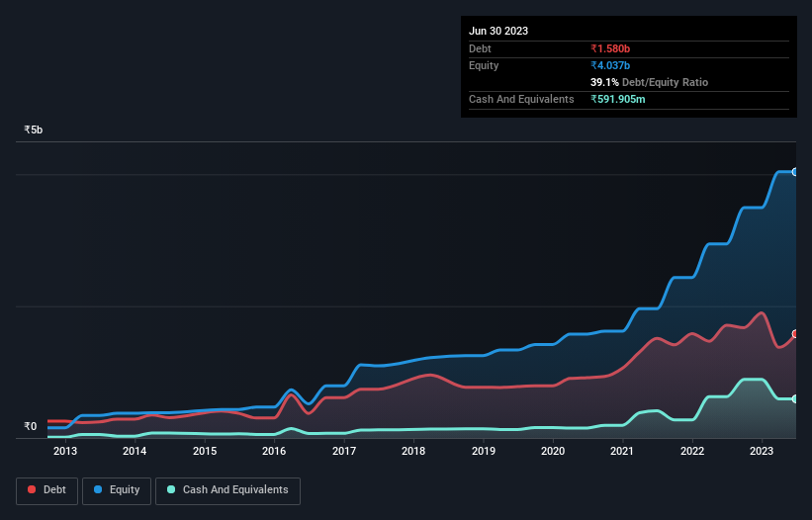Click the 2021 x-axis label
This screenshot has height=520, width=812.
click(x=622, y=451)
